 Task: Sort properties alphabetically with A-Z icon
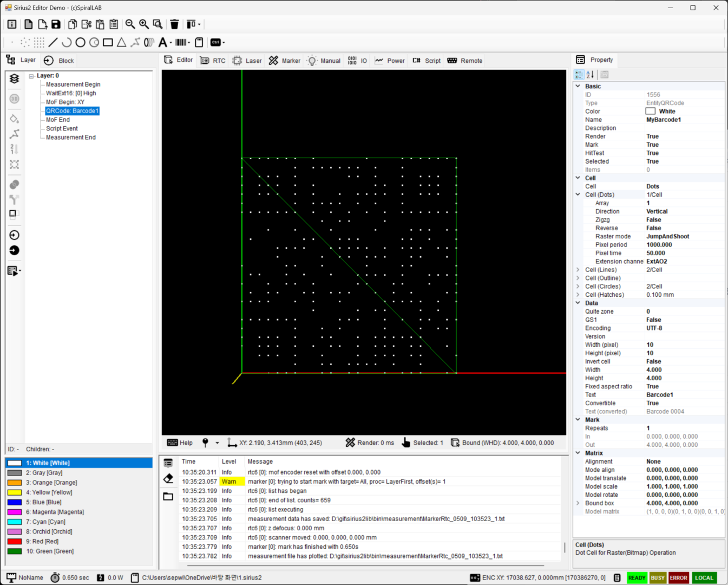tap(591, 75)
